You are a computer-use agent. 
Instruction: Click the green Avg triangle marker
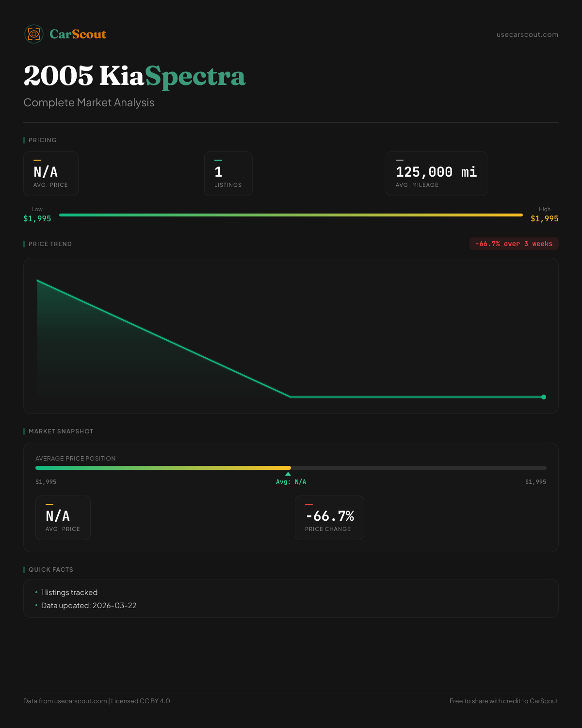[288, 474]
